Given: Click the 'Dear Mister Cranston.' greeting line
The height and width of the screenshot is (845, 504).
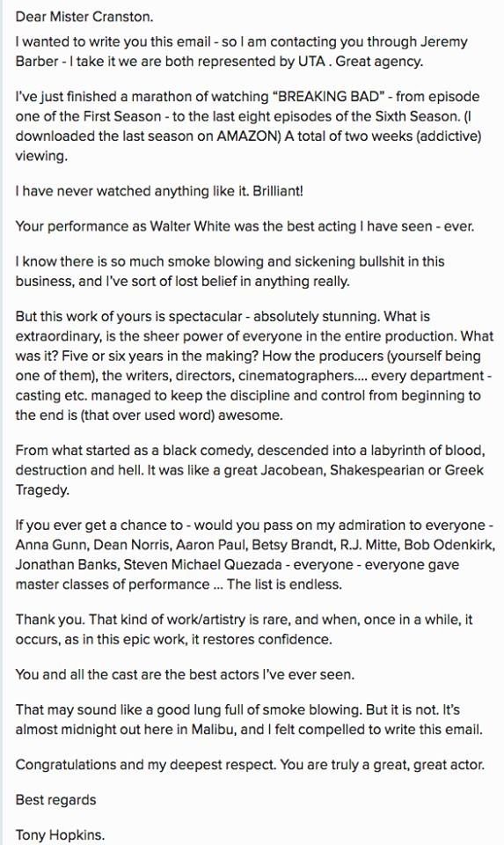Looking at the screenshot, I should click(x=84, y=17).
